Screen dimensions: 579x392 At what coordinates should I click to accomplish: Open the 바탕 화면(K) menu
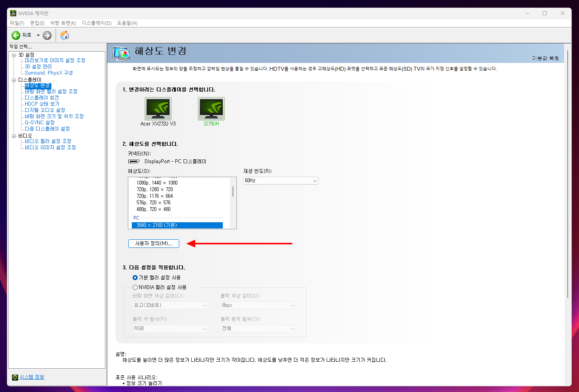coord(63,23)
